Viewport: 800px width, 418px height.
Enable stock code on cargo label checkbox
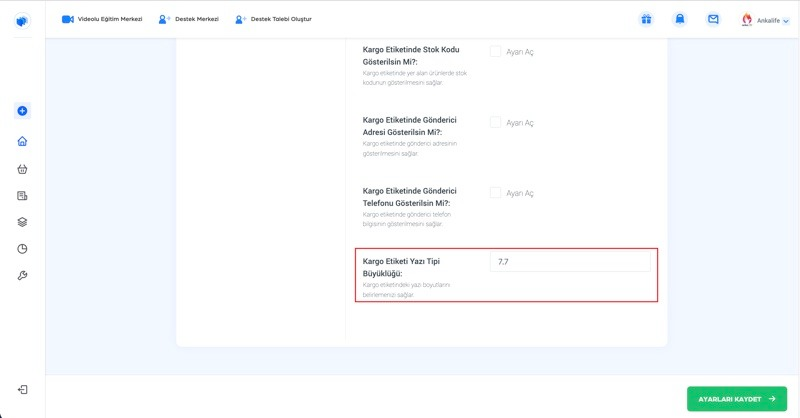(x=495, y=52)
